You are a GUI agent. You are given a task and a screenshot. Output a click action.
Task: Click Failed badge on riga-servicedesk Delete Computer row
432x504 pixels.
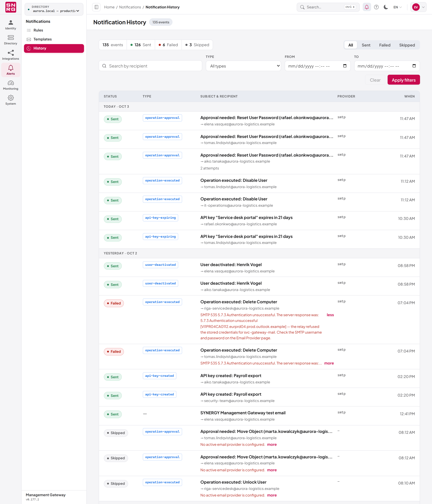[114, 303]
